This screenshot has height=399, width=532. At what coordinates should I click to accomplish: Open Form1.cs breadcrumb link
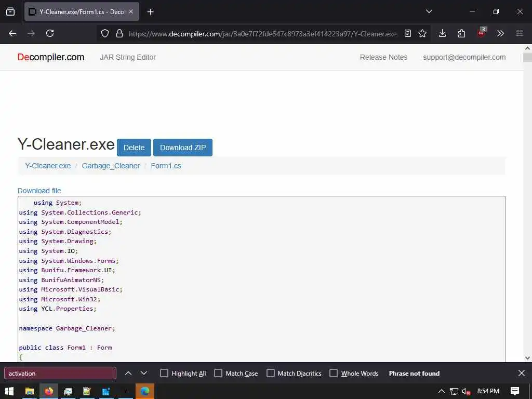click(x=166, y=166)
